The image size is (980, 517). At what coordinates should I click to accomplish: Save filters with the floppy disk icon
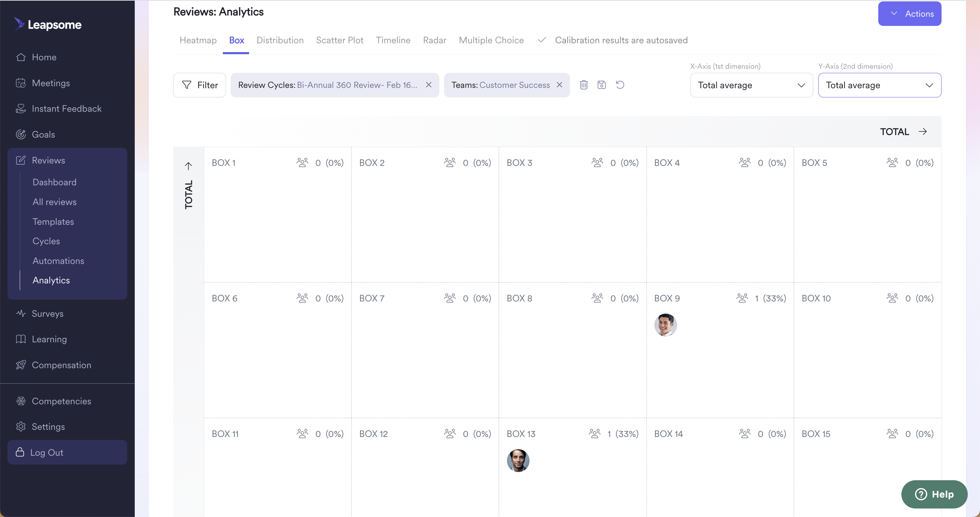602,85
